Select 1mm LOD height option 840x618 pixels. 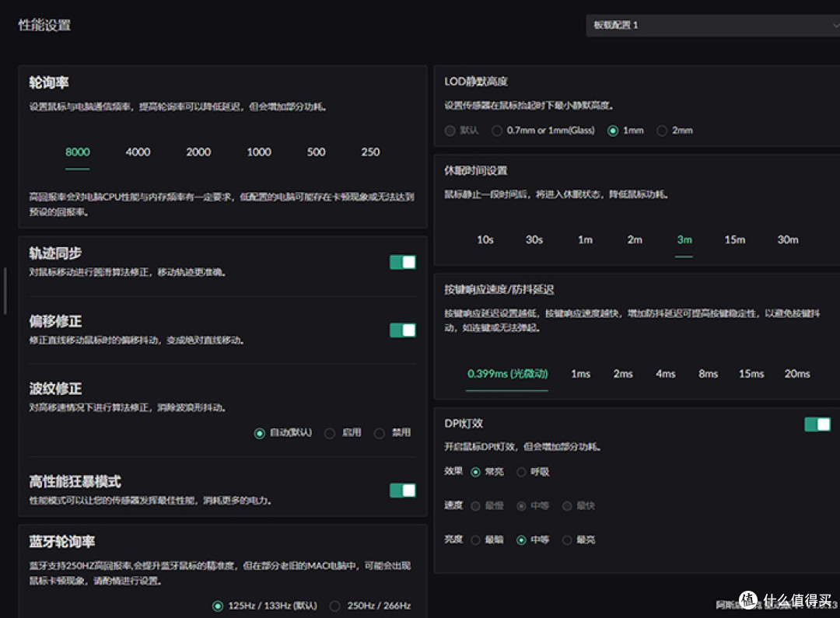[613, 131]
